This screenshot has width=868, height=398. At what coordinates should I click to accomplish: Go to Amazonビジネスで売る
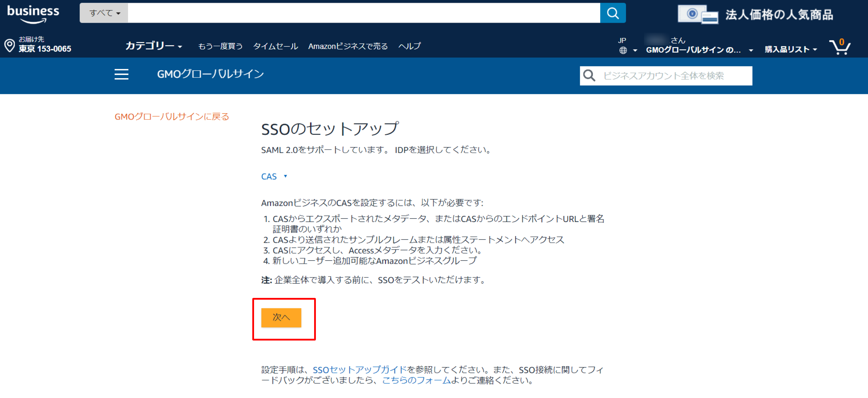[348, 46]
